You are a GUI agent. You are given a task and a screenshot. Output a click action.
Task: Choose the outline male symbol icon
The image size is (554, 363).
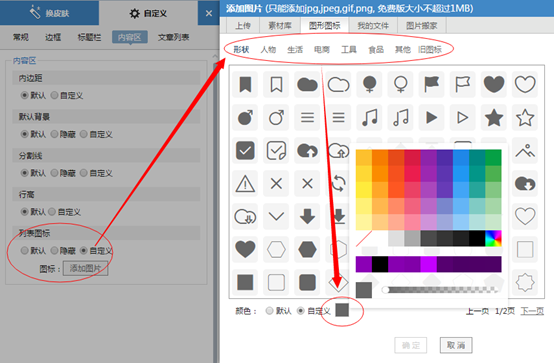pyautogui.click(x=276, y=117)
